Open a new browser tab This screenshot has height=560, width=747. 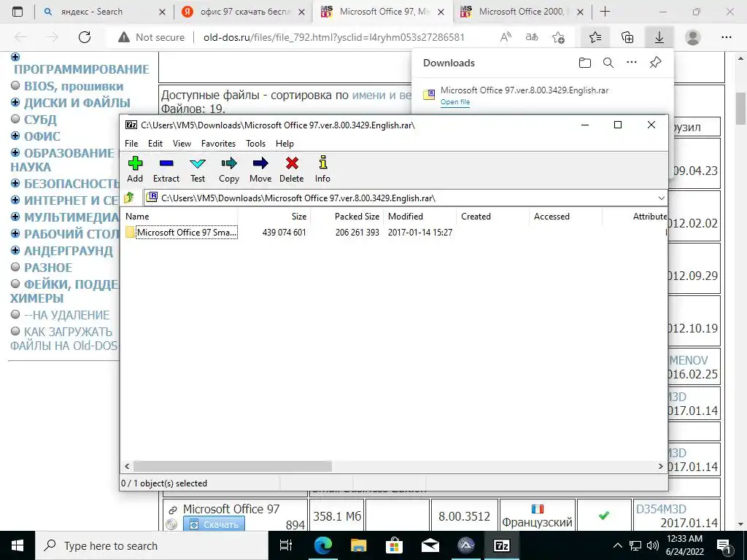pyautogui.click(x=605, y=12)
